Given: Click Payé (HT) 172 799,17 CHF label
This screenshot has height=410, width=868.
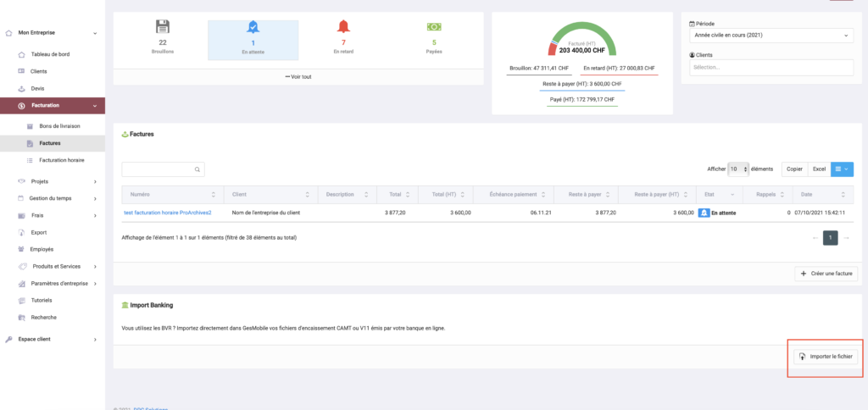Looking at the screenshot, I should (x=581, y=100).
